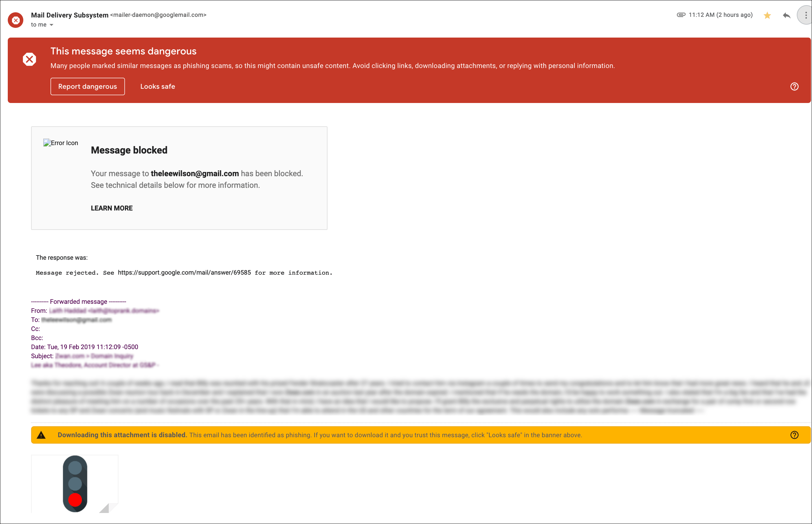The image size is (812, 524).
Task: Click the attachment paperclip icon
Action: pyautogui.click(x=681, y=15)
